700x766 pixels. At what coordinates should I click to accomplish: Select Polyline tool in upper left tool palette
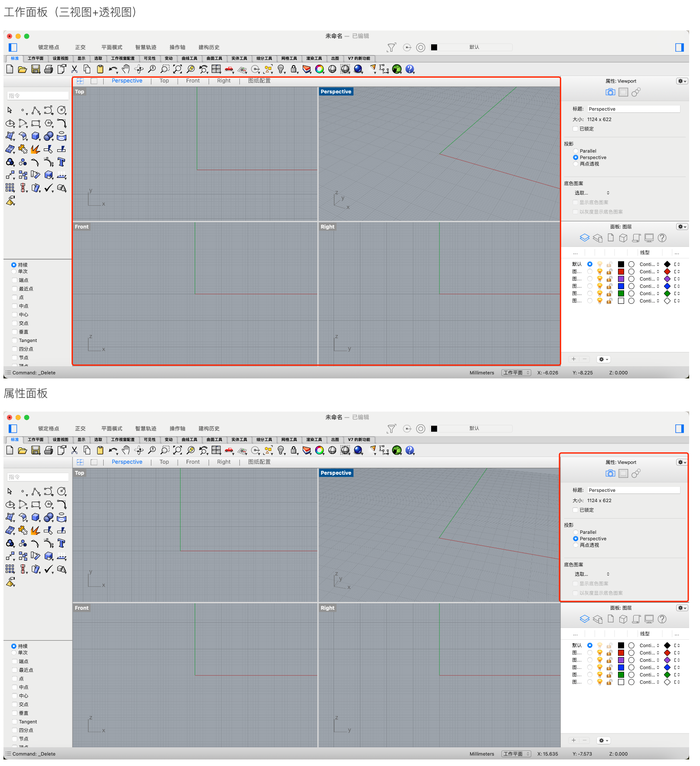click(36, 110)
